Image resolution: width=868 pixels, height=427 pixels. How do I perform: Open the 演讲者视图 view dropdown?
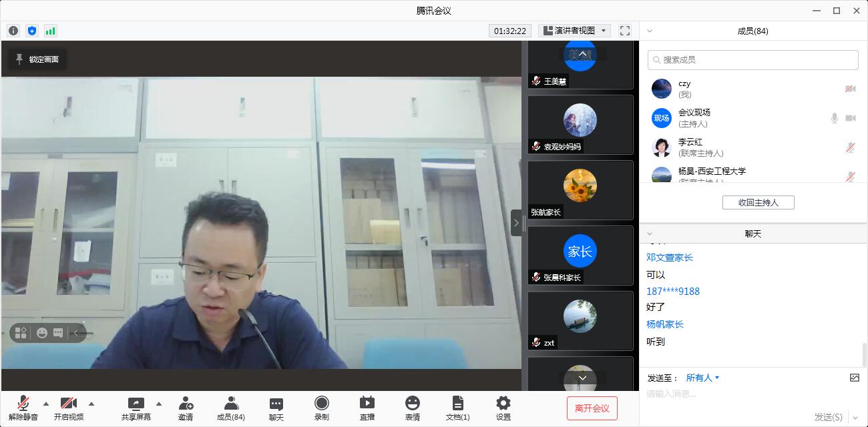tap(575, 31)
